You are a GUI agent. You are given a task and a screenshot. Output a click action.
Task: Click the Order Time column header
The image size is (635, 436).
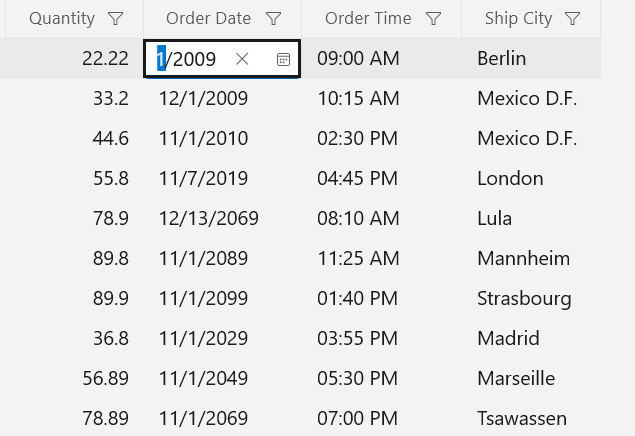[x=368, y=19]
